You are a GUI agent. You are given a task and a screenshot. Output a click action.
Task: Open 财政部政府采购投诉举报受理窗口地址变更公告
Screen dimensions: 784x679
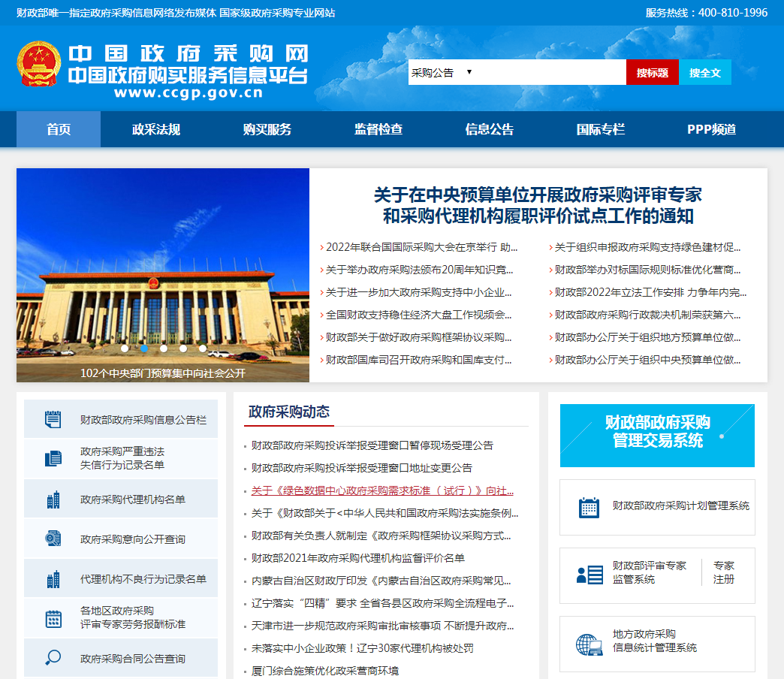pyautogui.click(x=361, y=467)
